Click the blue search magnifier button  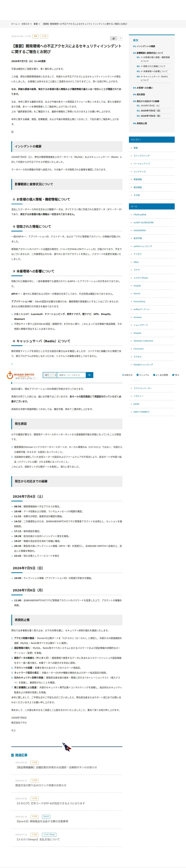(90, 375)
